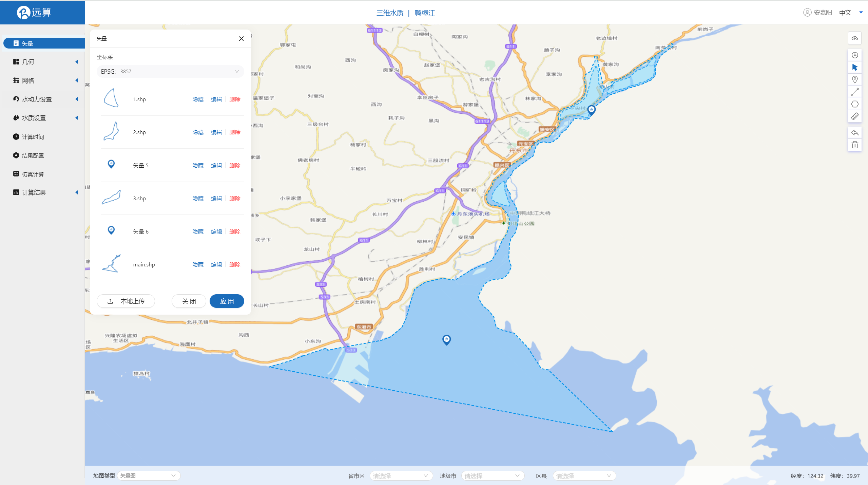The height and width of the screenshot is (485, 868).
Task: Click the 安嘉阳 username
Action: [823, 13]
